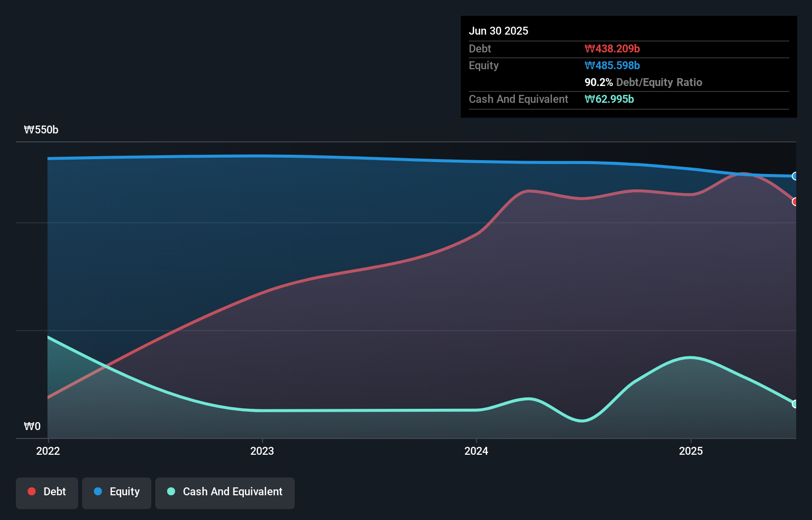Click tooltip Cash And Equivalent row label
Screen dimensions: 812x520
(x=518, y=99)
